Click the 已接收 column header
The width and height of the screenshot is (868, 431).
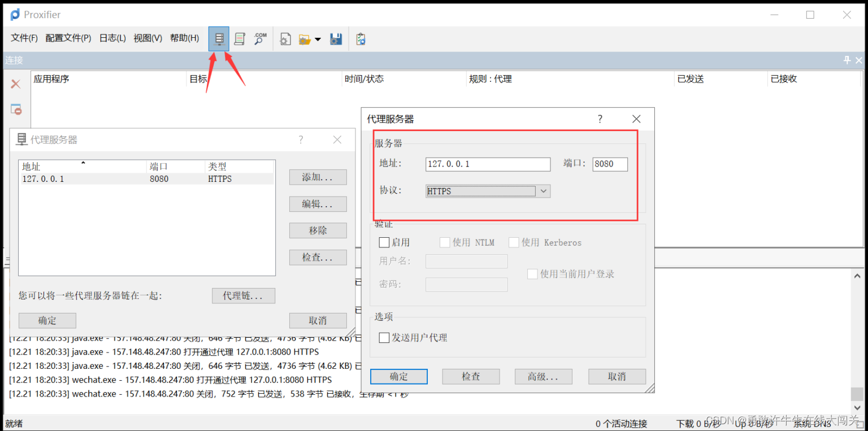(814, 79)
